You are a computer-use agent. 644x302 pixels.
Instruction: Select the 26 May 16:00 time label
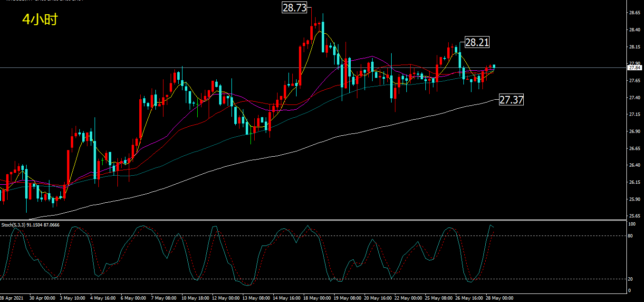pos(469,298)
